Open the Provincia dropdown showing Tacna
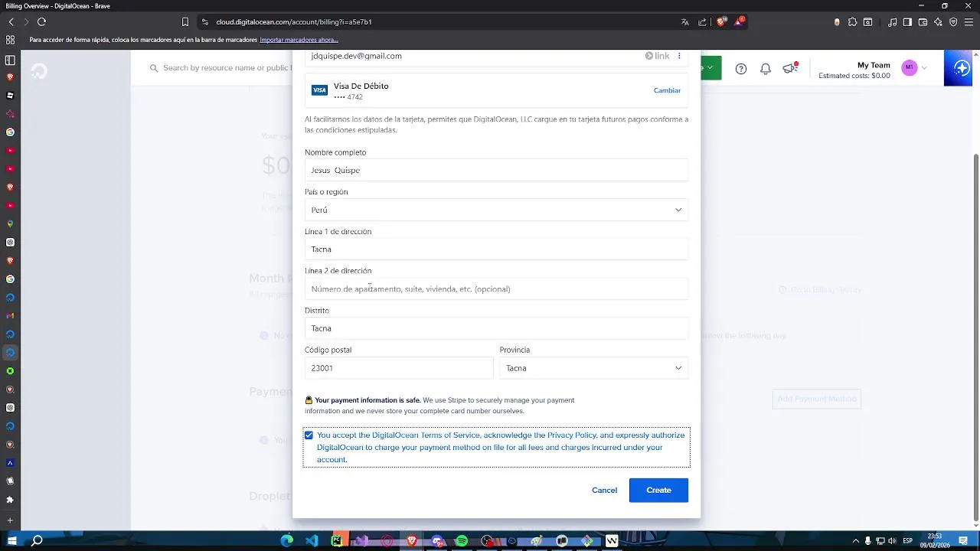 click(x=594, y=368)
